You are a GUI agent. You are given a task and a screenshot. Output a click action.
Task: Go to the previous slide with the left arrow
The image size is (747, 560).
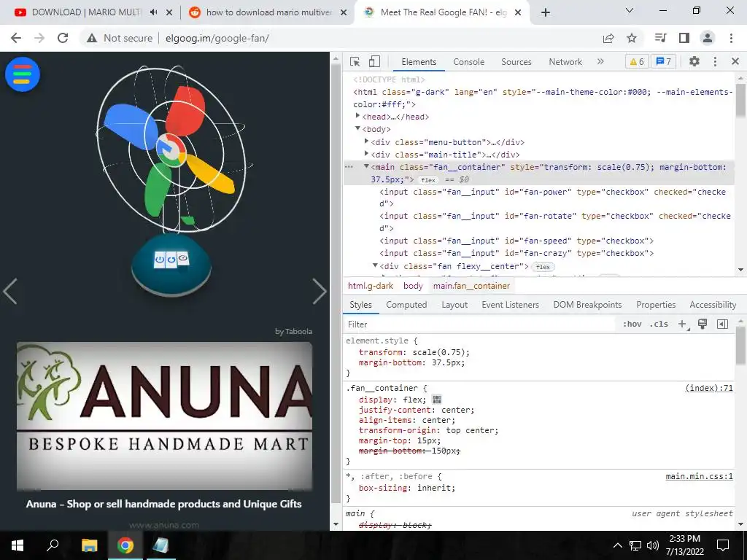pyautogui.click(x=10, y=291)
